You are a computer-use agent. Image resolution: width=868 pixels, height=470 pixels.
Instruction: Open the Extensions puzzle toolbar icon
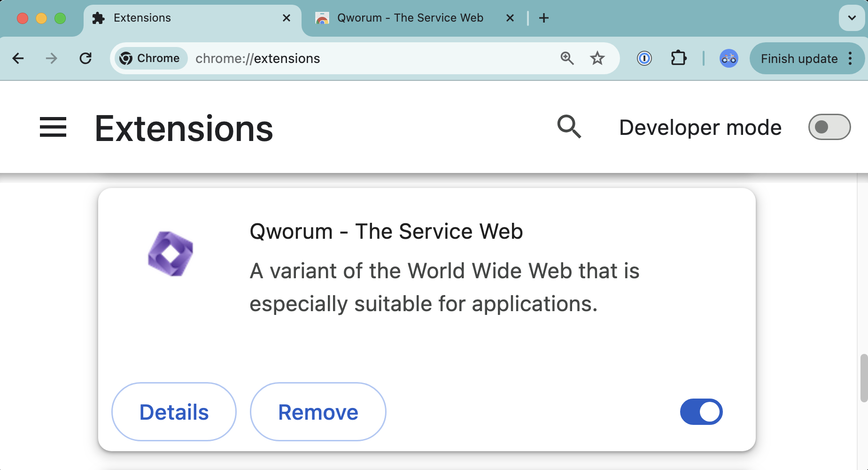(679, 58)
